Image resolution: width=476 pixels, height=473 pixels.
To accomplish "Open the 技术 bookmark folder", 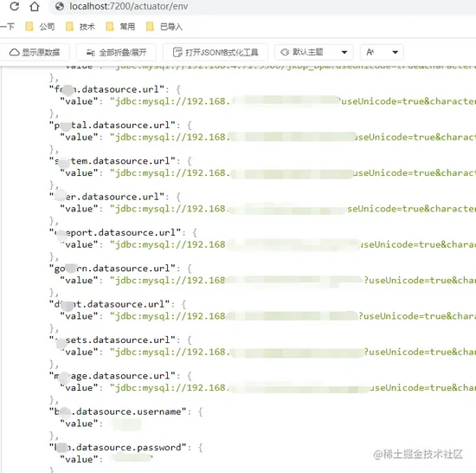I will point(80,27).
